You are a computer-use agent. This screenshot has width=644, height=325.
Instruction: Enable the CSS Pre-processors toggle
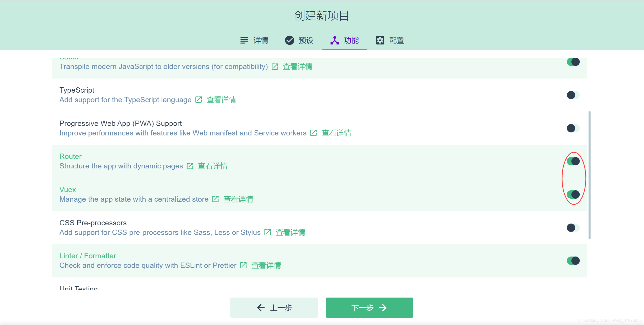click(x=573, y=228)
